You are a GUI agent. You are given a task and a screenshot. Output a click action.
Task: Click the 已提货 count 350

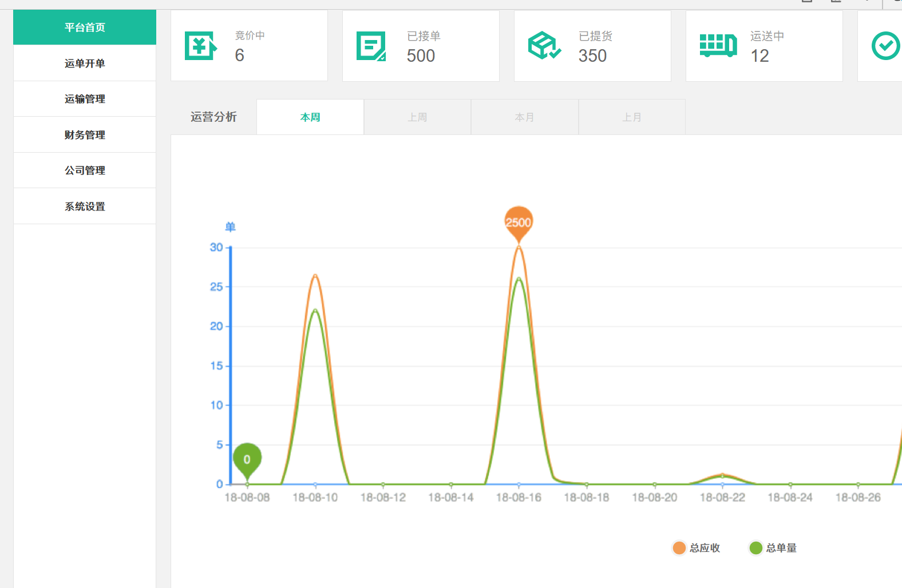pos(592,56)
